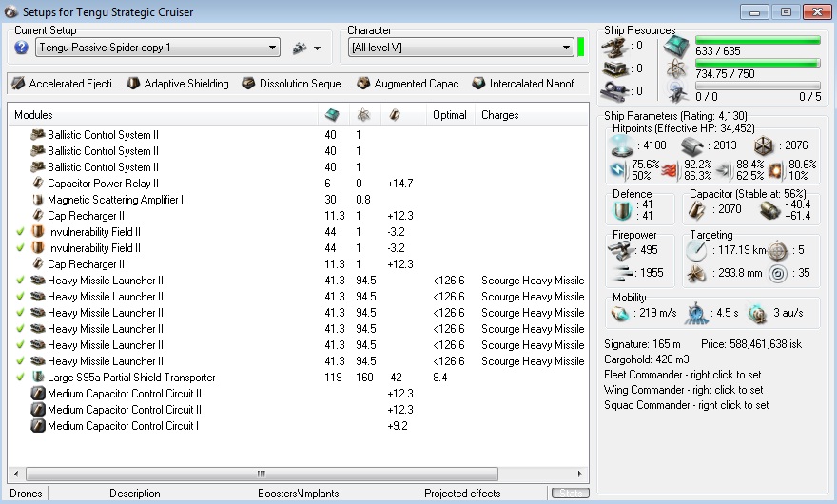Toggle fifth Heavy Missile Launcher II checkmark
Image resolution: width=837 pixels, height=504 pixels.
pos(20,345)
